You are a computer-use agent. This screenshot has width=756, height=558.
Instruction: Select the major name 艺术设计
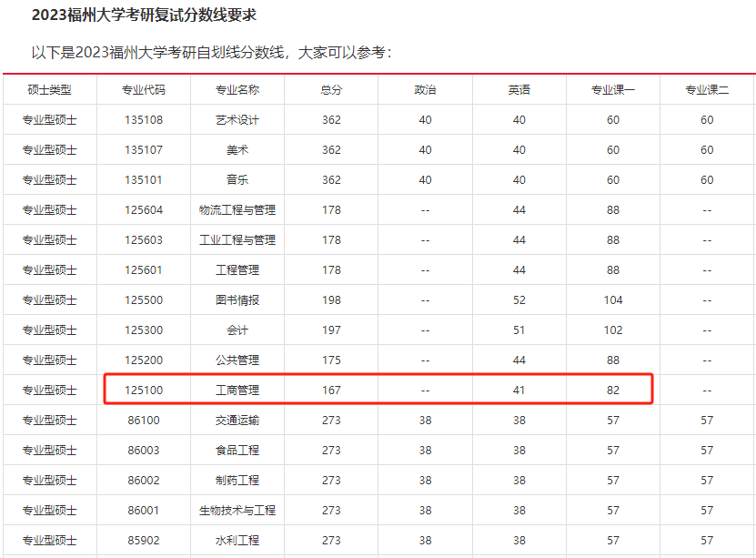click(x=237, y=119)
